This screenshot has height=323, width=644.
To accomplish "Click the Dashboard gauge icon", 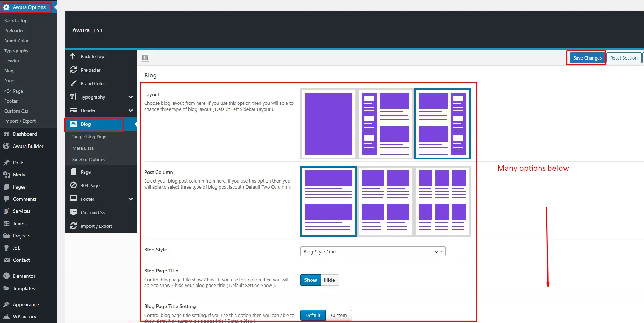I will (6, 134).
